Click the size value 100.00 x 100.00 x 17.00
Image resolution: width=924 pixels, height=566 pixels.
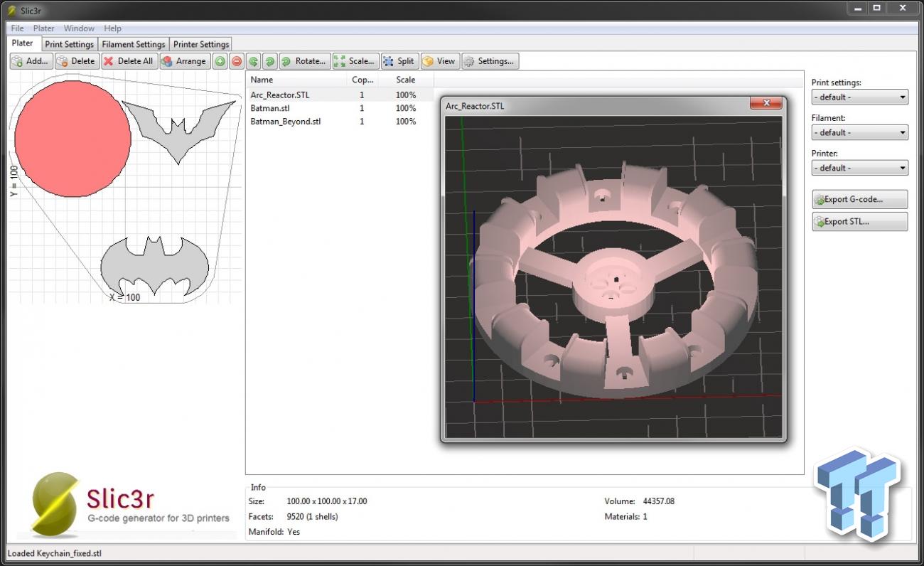[x=327, y=501]
